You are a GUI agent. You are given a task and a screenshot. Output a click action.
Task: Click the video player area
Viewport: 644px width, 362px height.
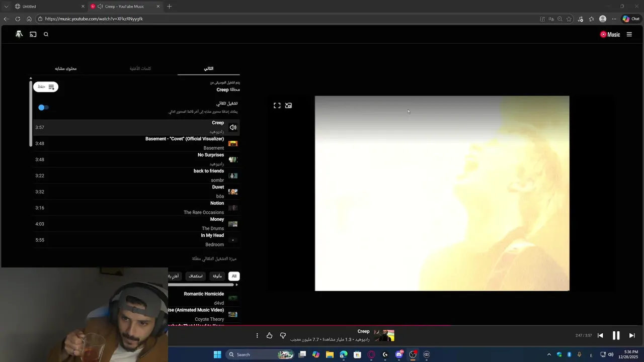[442, 193]
